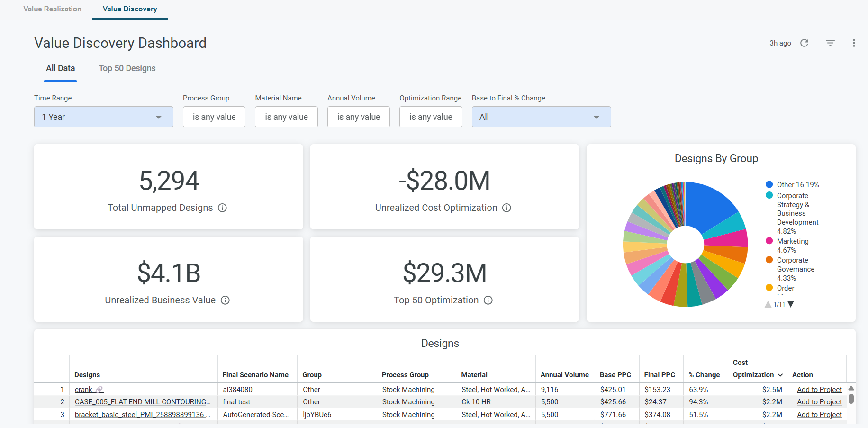
Task: Show info for Unrealized Cost Optimization
Action: tap(506, 208)
